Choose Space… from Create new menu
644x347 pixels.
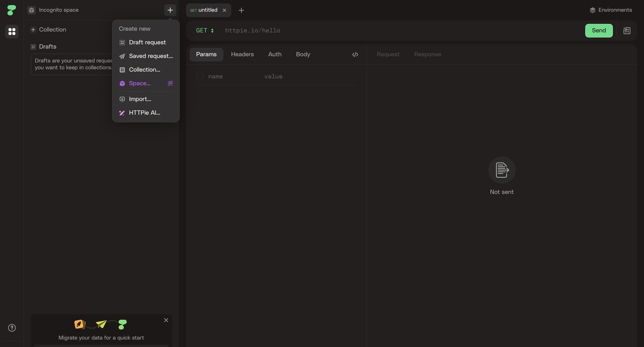tap(146, 84)
